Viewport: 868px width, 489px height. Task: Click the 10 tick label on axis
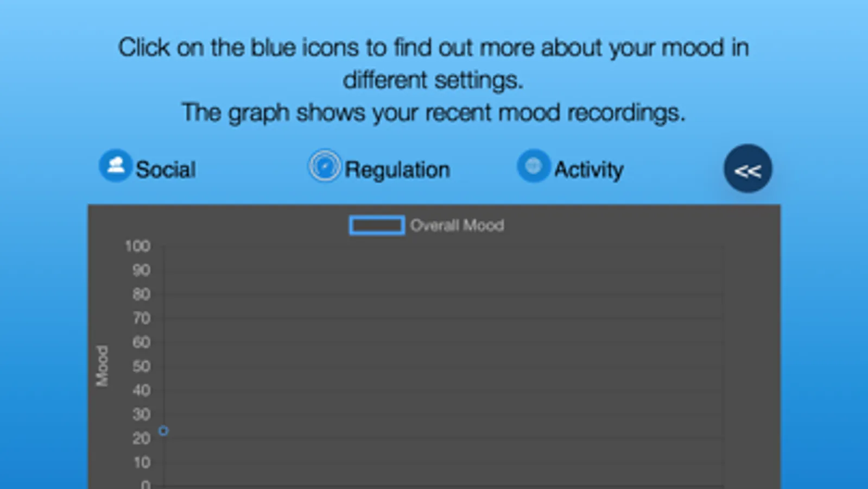pos(142,462)
